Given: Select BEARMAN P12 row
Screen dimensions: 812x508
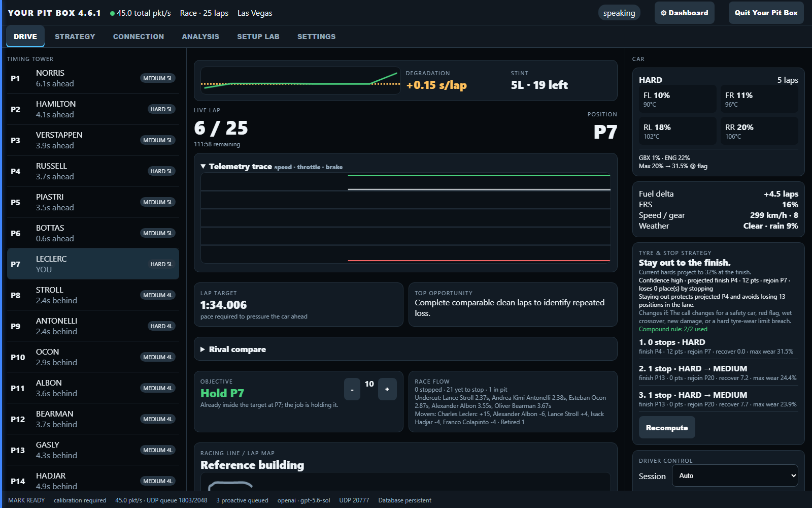Looking at the screenshot, I should tap(93, 419).
